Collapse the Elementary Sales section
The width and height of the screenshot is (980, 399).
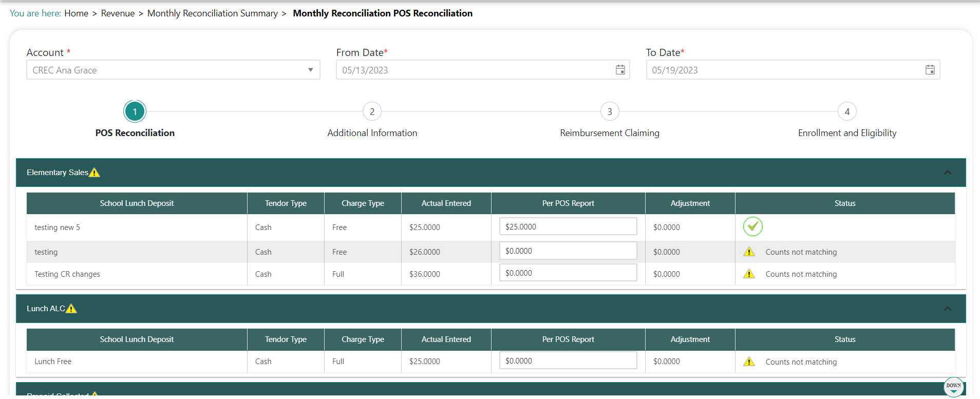pyautogui.click(x=947, y=173)
